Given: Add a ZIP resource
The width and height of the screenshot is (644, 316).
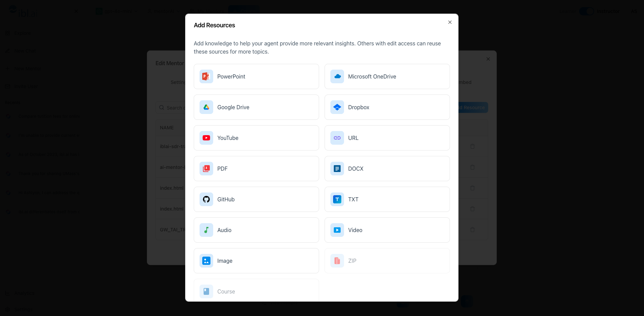Looking at the screenshot, I should (387, 261).
